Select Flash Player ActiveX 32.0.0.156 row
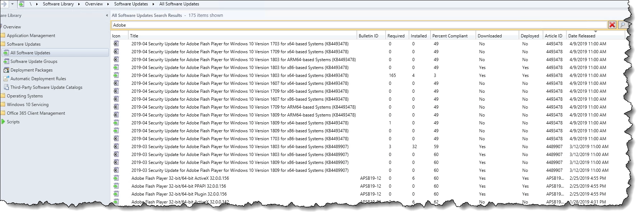The width and height of the screenshot is (644, 220). [x=368, y=178]
